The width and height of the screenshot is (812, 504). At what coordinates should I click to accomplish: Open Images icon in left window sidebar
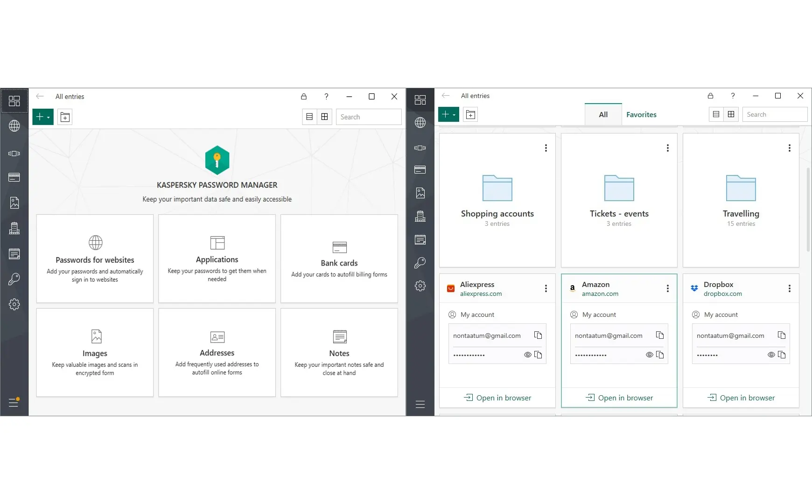tap(14, 203)
